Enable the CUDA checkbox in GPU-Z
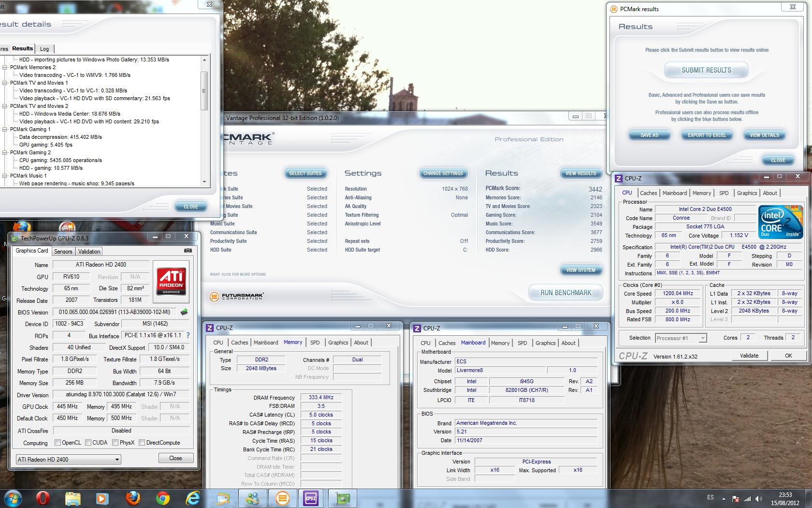The width and height of the screenshot is (812, 508). click(88, 442)
